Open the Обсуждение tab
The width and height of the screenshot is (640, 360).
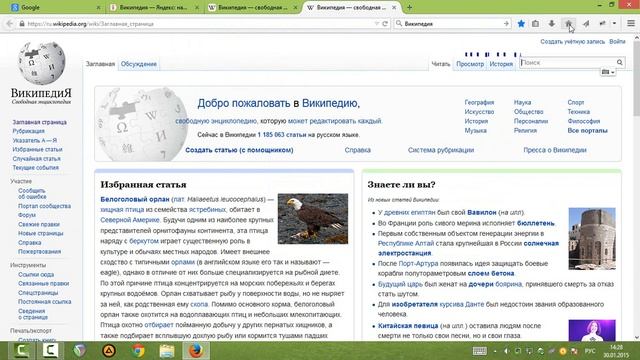139,64
